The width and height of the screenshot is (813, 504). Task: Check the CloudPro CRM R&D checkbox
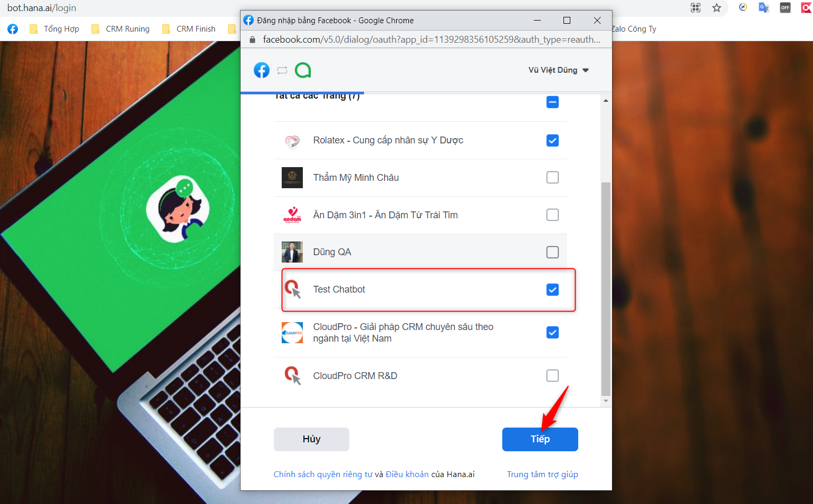click(x=552, y=376)
